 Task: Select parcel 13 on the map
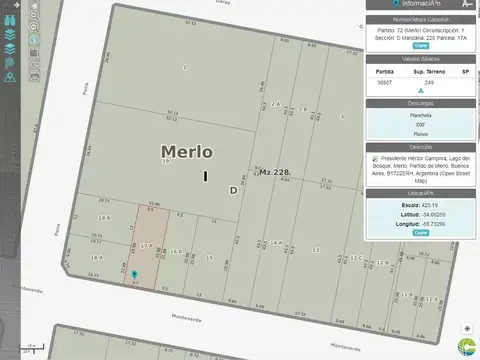(x=316, y=250)
